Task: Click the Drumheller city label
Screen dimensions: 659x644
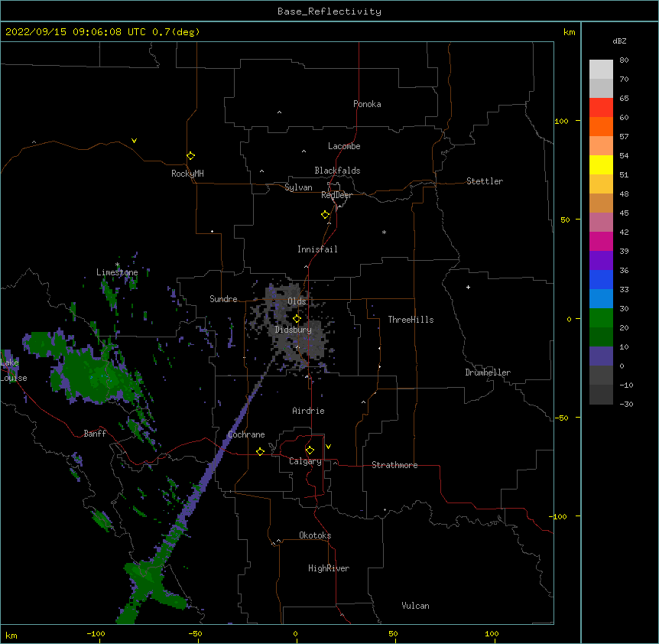Action: (x=488, y=372)
